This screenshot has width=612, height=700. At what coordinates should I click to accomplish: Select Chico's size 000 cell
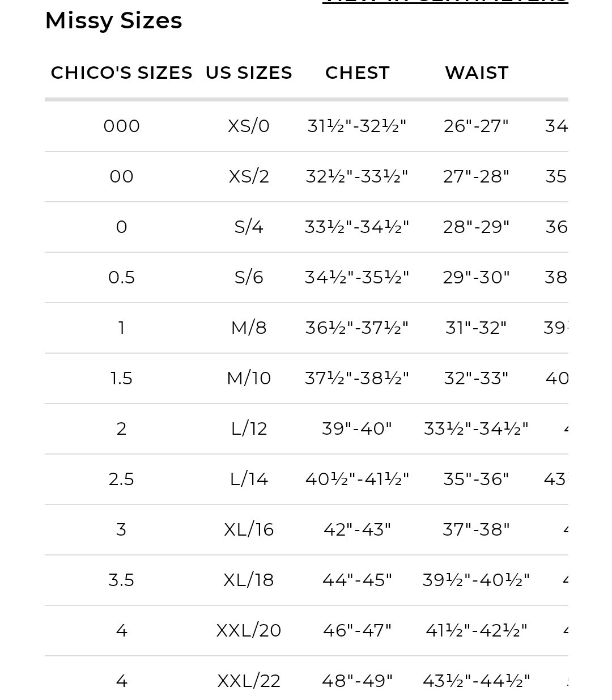(122, 126)
